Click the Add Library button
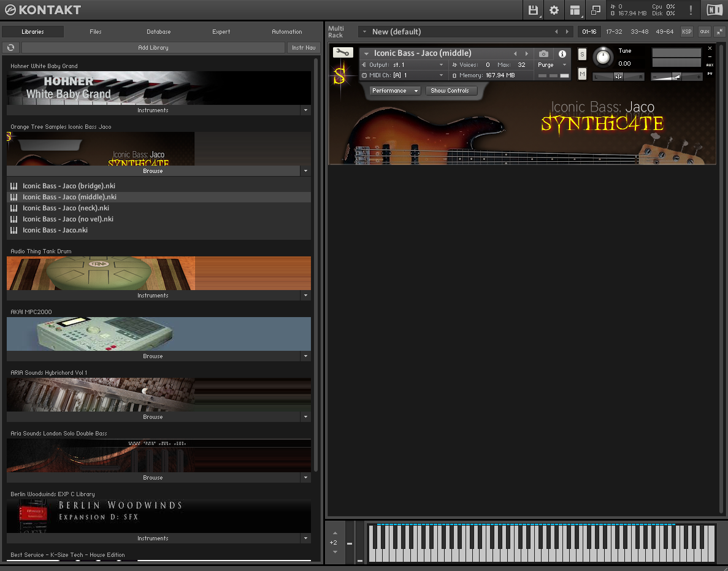Image resolution: width=728 pixels, height=571 pixels. [153, 47]
